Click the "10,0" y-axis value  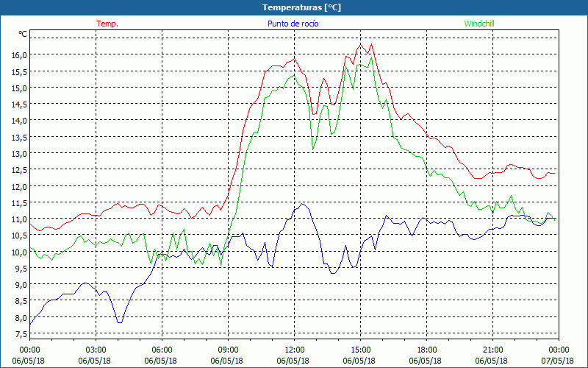19,252
